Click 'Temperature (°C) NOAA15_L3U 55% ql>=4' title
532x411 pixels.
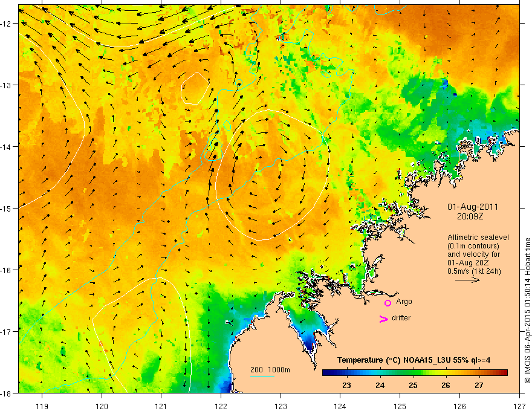coord(414,360)
